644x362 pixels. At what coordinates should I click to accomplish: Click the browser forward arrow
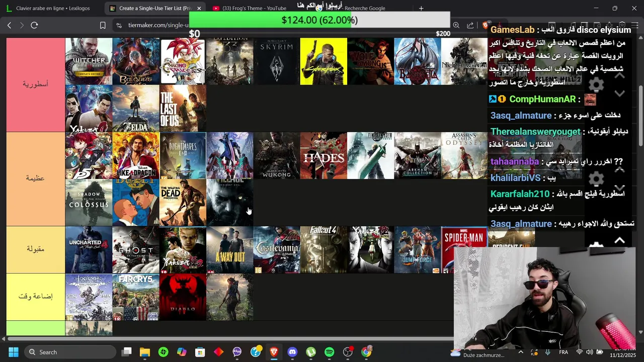pyautogui.click(x=22, y=25)
